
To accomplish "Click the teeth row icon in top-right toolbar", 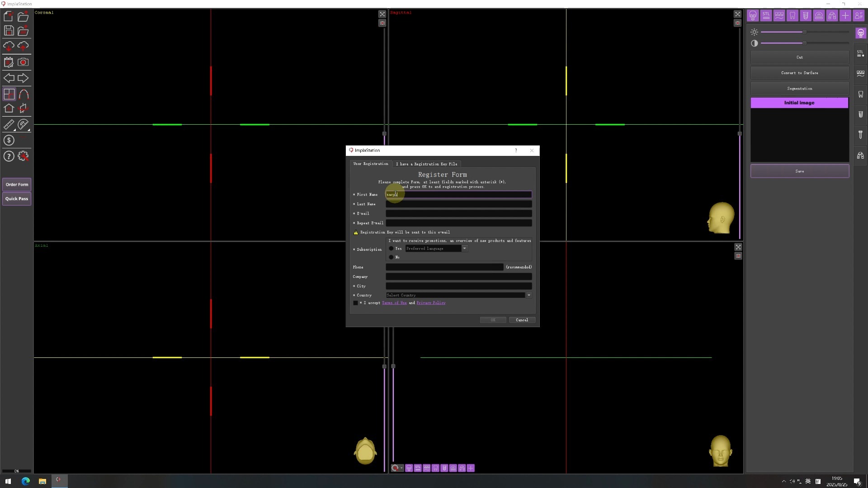I will coord(779,16).
